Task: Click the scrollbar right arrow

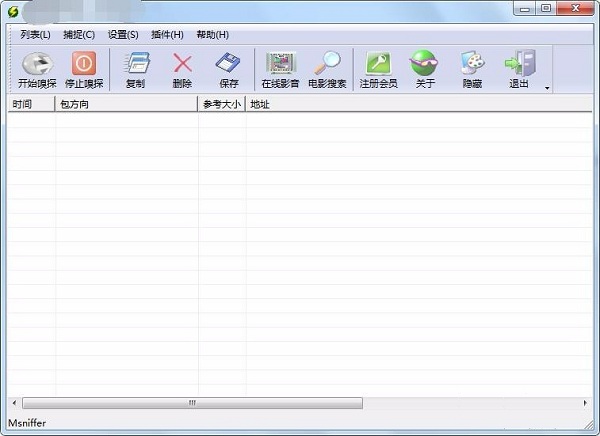Action: coord(585,403)
